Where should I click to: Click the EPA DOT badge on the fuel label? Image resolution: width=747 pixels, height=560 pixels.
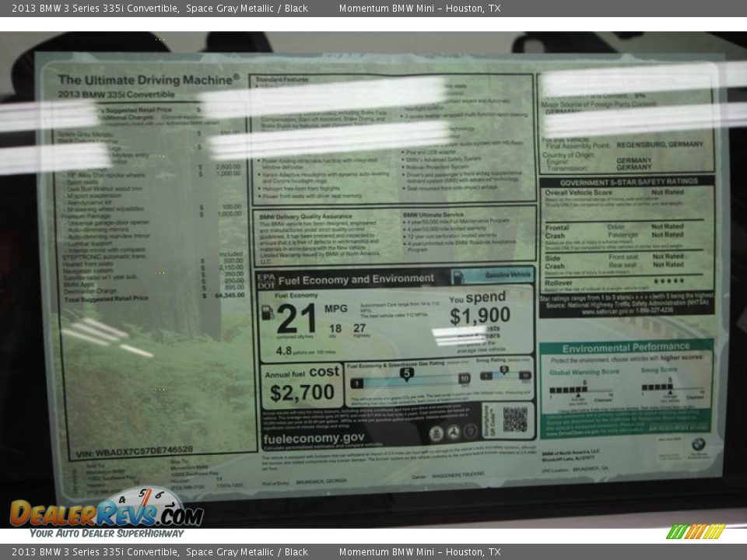pos(266,281)
